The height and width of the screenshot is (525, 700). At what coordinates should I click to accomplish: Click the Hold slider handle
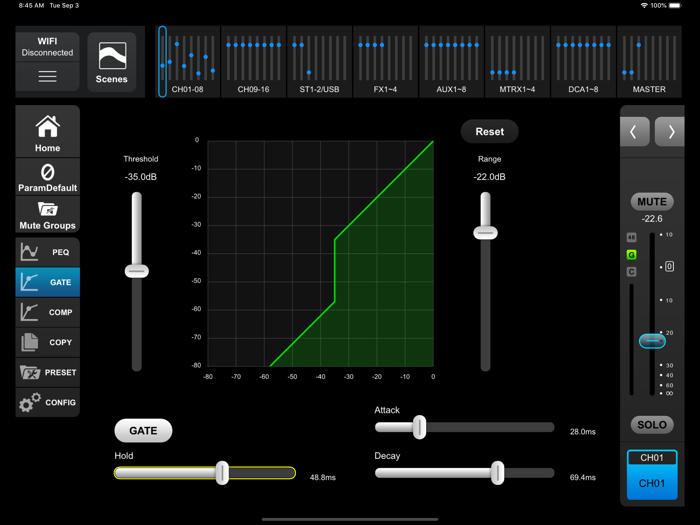tap(222, 473)
